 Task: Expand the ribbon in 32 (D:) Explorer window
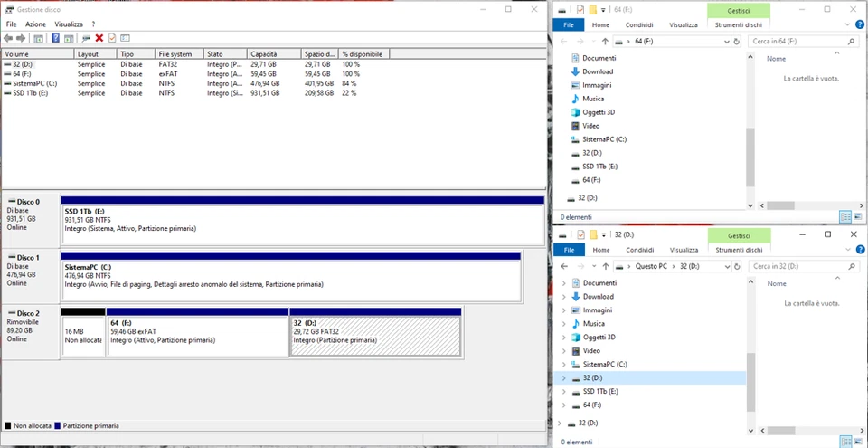tap(848, 250)
